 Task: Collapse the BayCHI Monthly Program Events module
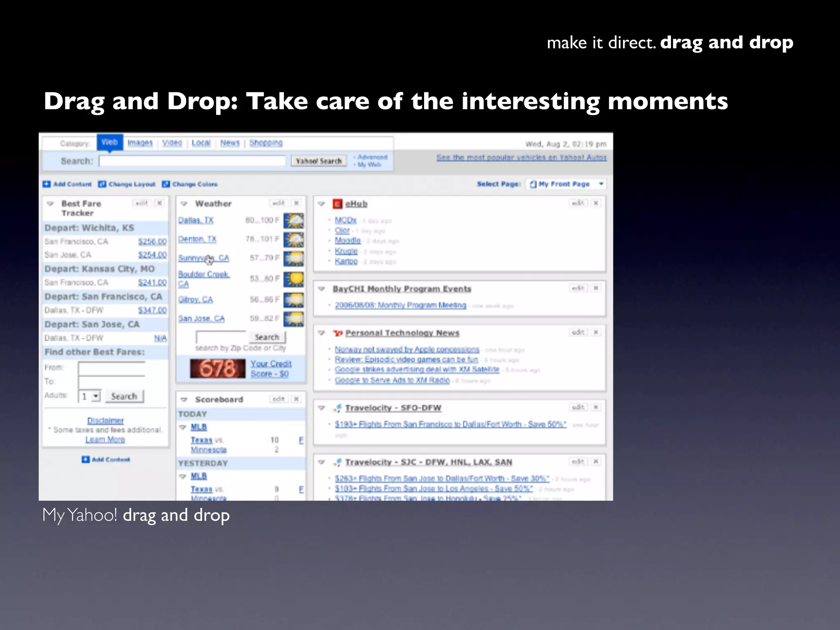click(x=322, y=289)
